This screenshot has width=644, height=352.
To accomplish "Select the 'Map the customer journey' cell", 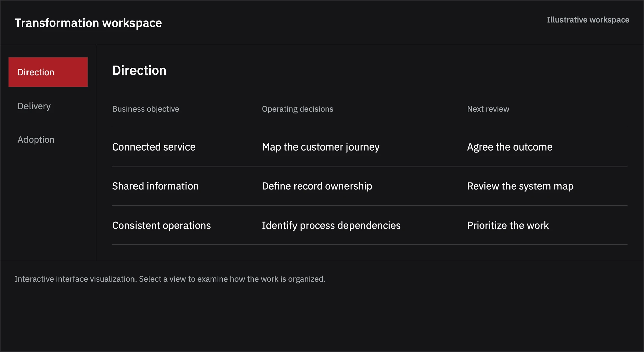I will (321, 147).
